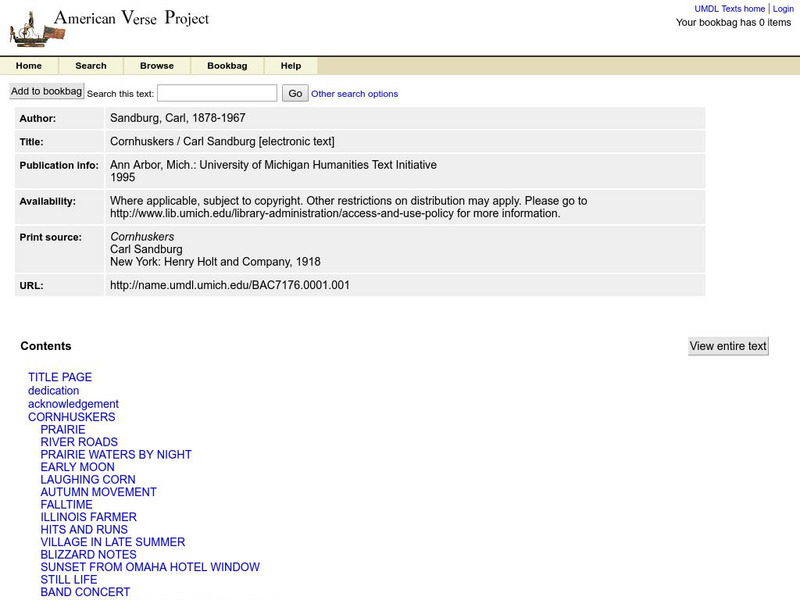The image size is (800, 600).
Task: Click the Go search button
Action: (x=293, y=92)
